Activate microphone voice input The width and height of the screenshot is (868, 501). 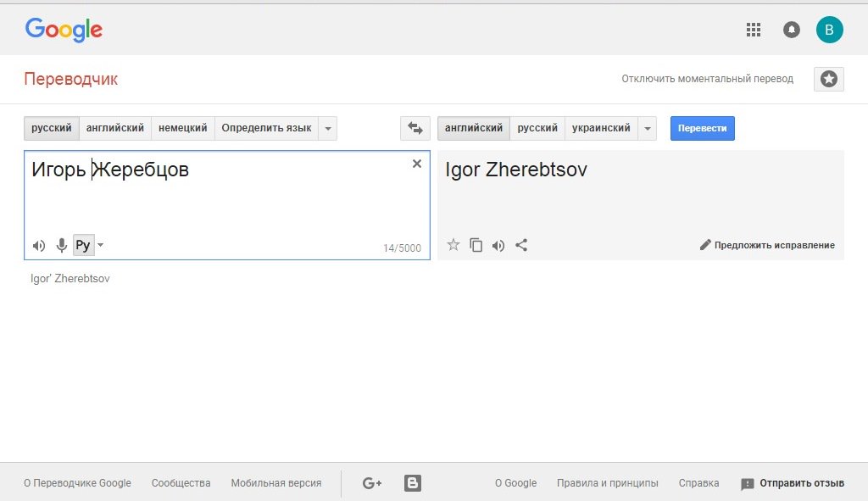[x=61, y=246]
